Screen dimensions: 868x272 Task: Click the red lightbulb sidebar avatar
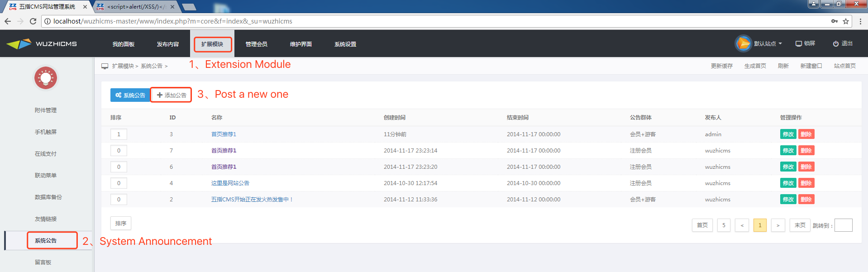(x=46, y=78)
